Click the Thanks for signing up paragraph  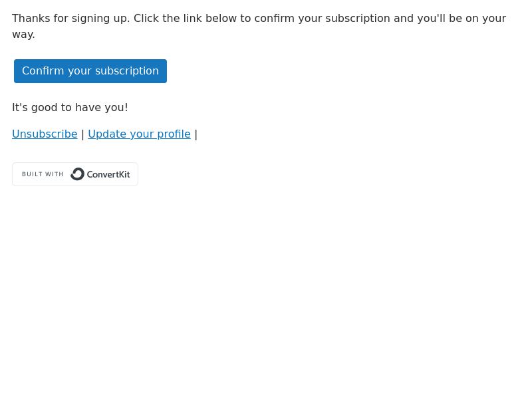pos(259,26)
